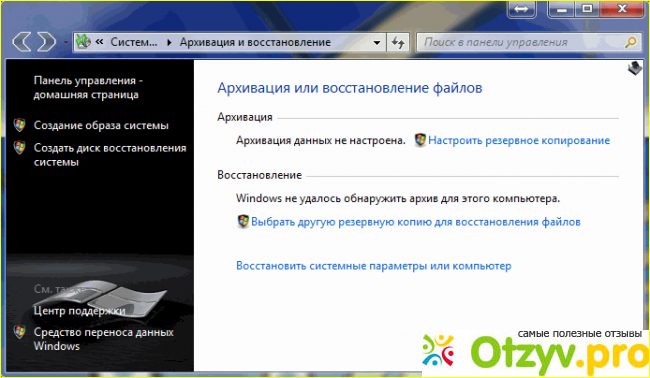Click shield icon beside 'Средство переноса данных'
Image resolution: width=650 pixels, height=378 pixels.
pyautogui.click(x=19, y=332)
